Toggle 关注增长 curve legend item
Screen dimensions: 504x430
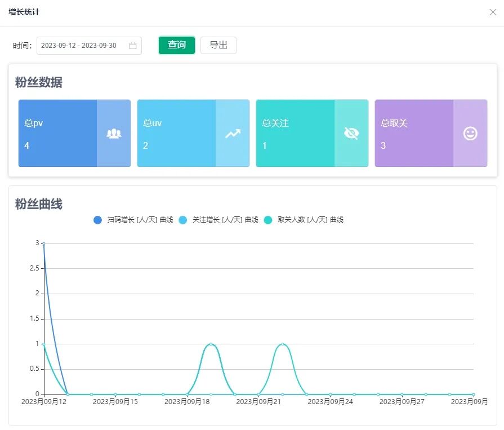(219, 220)
